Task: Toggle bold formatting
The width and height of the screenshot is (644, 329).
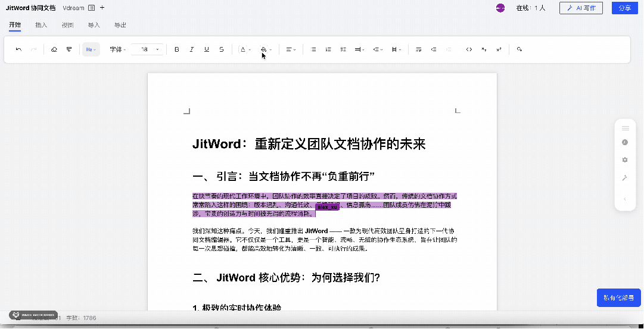Action: tap(177, 49)
